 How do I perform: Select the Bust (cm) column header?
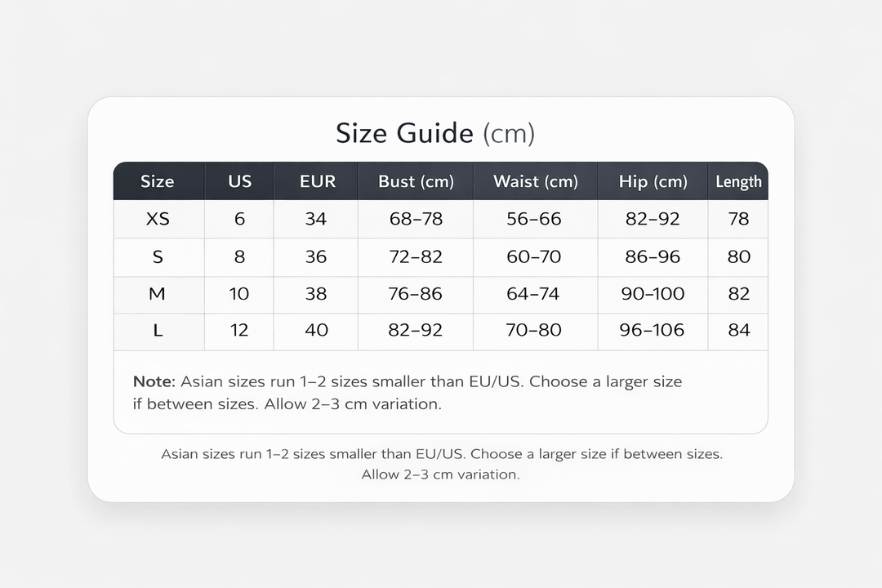(416, 181)
